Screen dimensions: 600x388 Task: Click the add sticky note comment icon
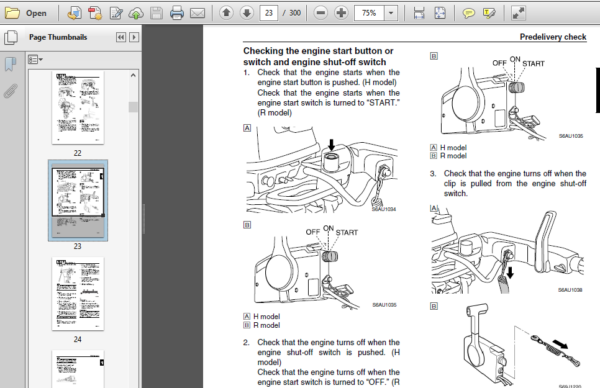click(468, 13)
